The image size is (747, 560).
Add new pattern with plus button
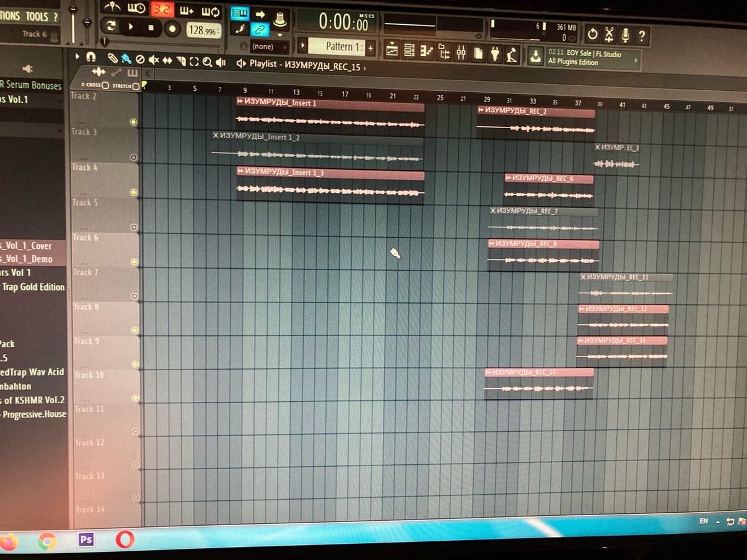370,47
